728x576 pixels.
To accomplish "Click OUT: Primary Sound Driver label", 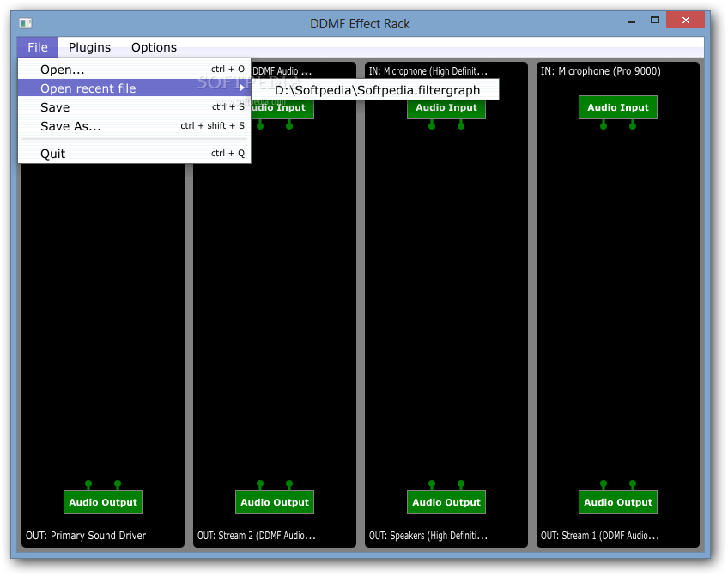I will pyautogui.click(x=86, y=535).
